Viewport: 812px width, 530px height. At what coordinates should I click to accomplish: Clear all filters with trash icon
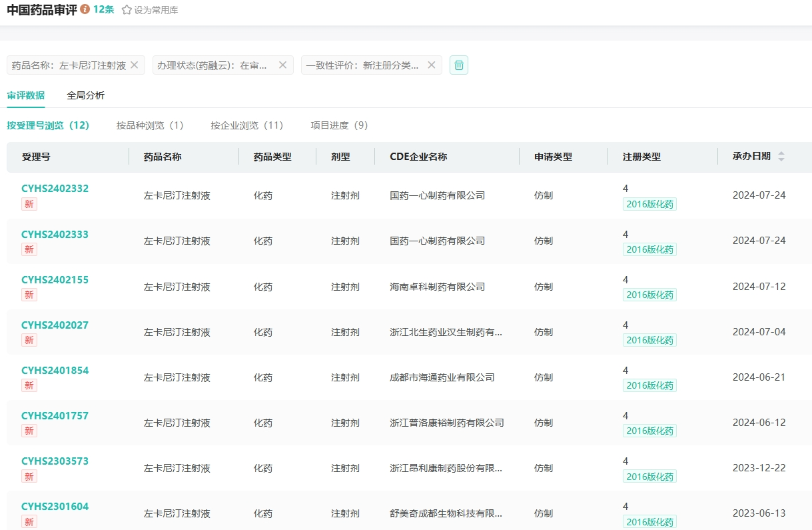[459, 65]
